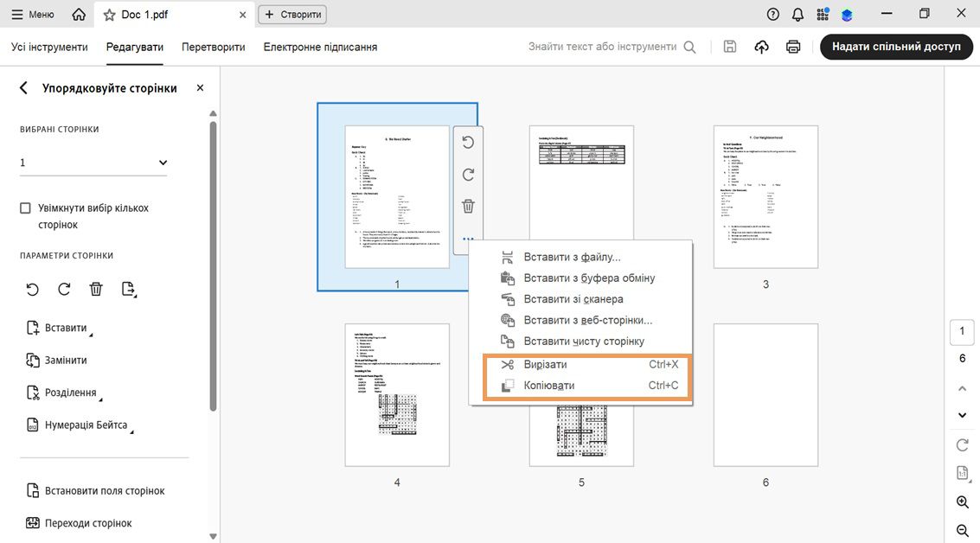Screen dimensions: 980x543
Task: Rotate page 1 clockwise from thumbnail toolbar
Action: (x=468, y=175)
